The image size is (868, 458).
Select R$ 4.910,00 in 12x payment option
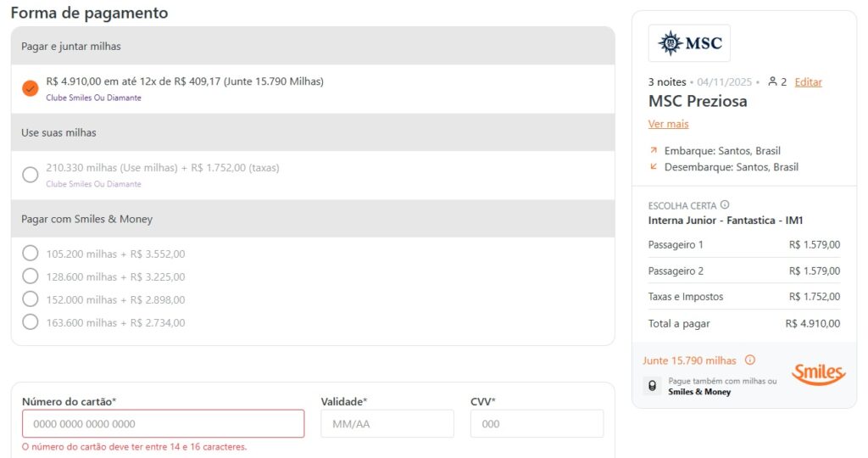(x=31, y=88)
